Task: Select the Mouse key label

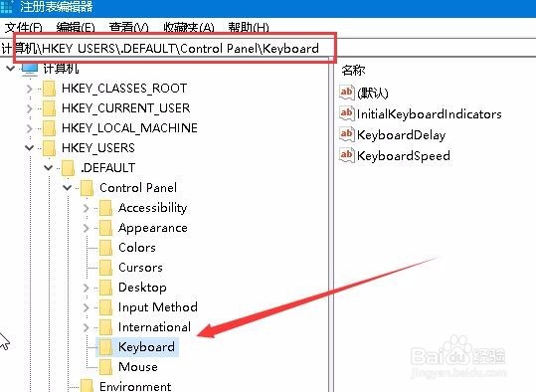Action: pyautogui.click(x=138, y=367)
